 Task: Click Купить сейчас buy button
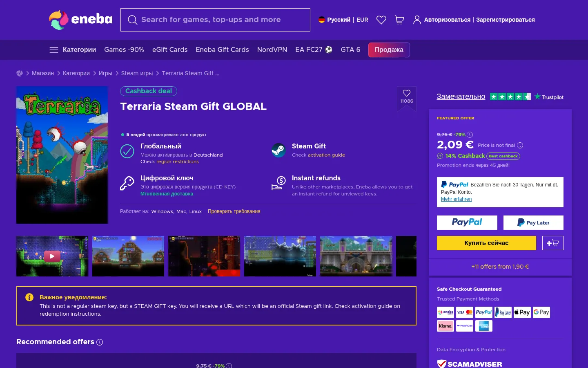click(x=486, y=243)
